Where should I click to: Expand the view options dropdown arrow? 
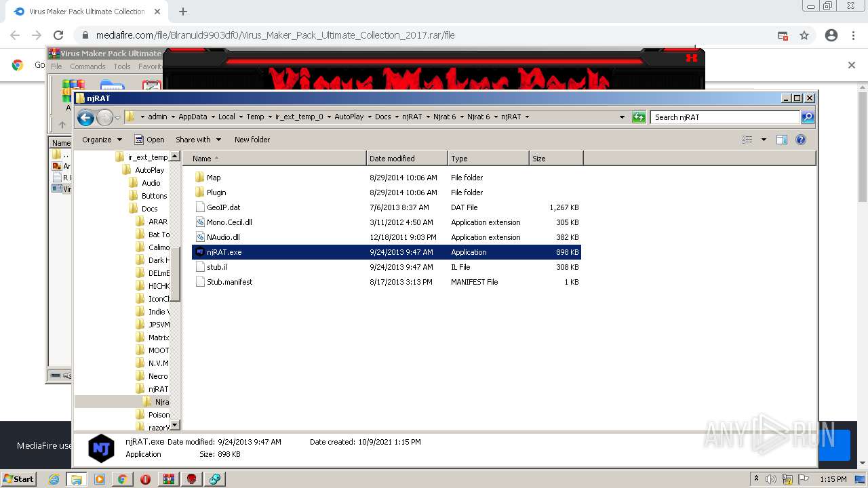coord(764,140)
